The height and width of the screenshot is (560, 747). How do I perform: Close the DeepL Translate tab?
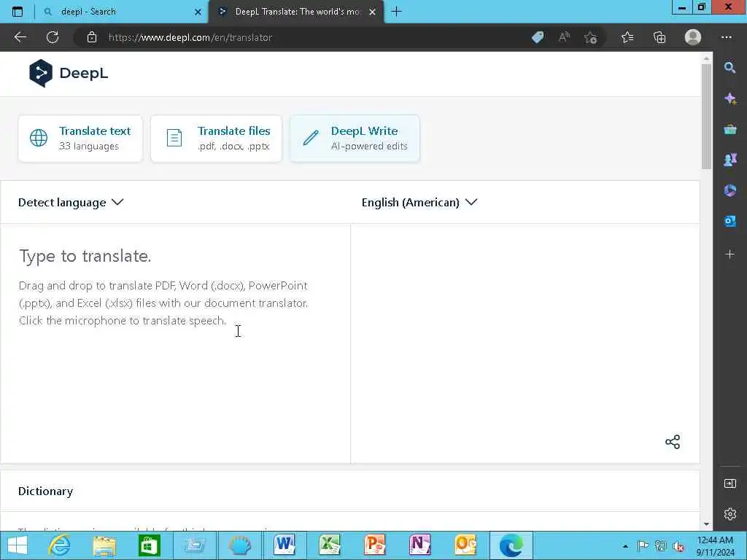pyautogui.click(x=373, y=12)
